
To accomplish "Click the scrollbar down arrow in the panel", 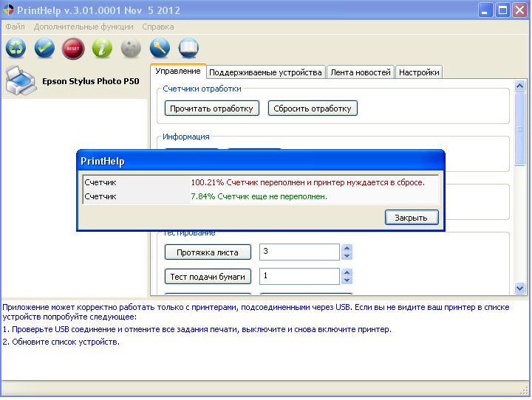I will [x=519, y=289].
